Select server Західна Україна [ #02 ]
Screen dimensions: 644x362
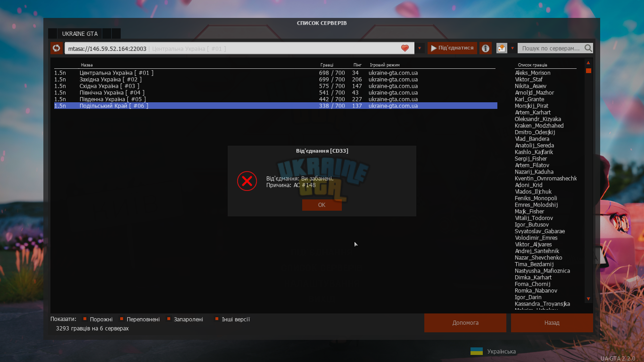(x=276, y=79)
